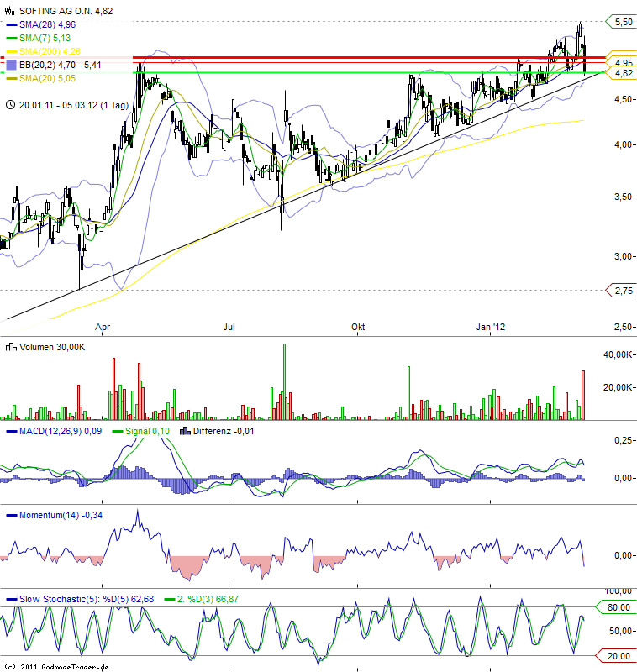Click the Momentum(14) -0,34 label
The height and width of the screenshot is (672, 637).
click(61, 515)
